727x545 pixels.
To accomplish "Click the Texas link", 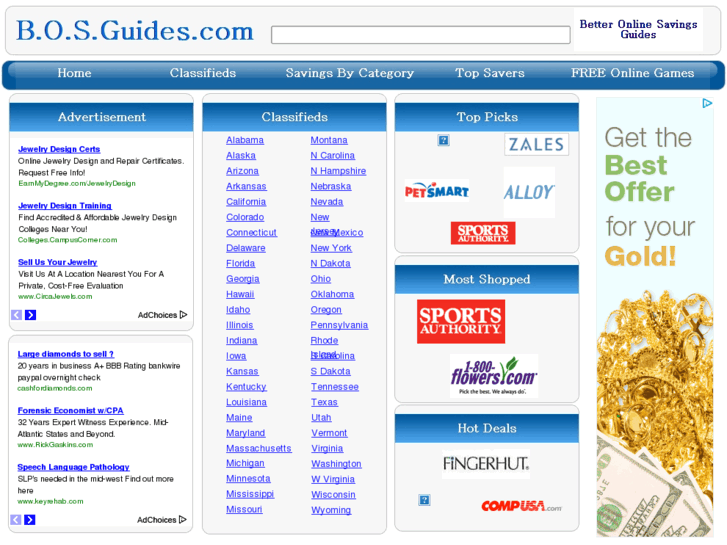I will coord(324,402).
